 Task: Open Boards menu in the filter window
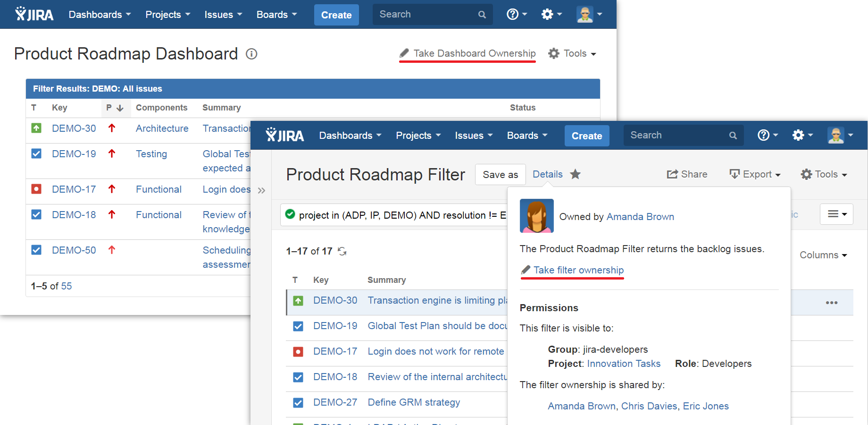coord(527,136)
